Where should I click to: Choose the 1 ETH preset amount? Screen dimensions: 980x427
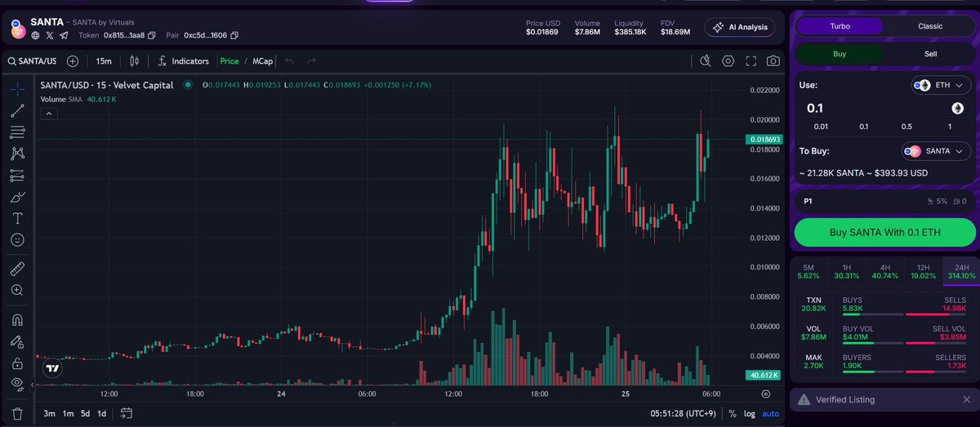pos(949,127)
